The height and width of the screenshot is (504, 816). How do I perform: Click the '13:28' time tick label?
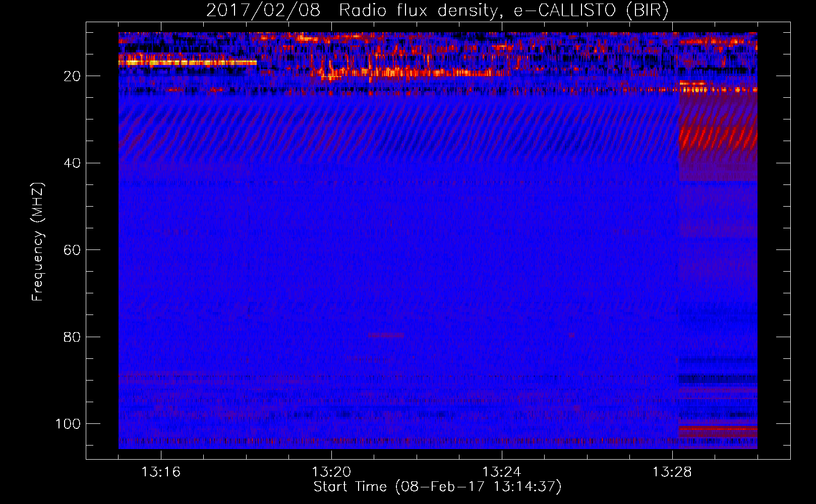(x=672, y=472)
